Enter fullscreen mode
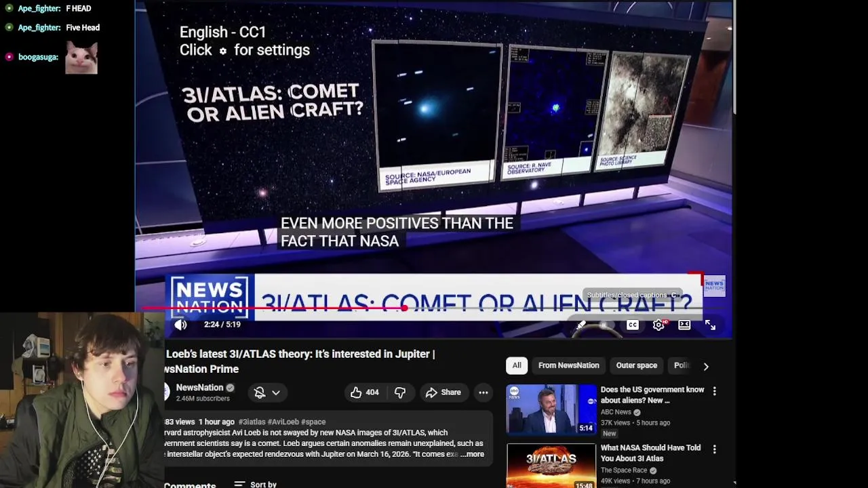868x488 pixels. click(x=710, y=325)
